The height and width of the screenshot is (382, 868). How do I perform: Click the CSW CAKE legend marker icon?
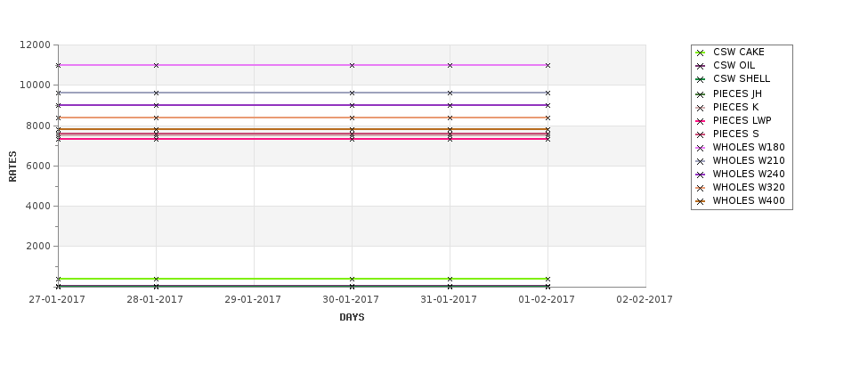701,53
